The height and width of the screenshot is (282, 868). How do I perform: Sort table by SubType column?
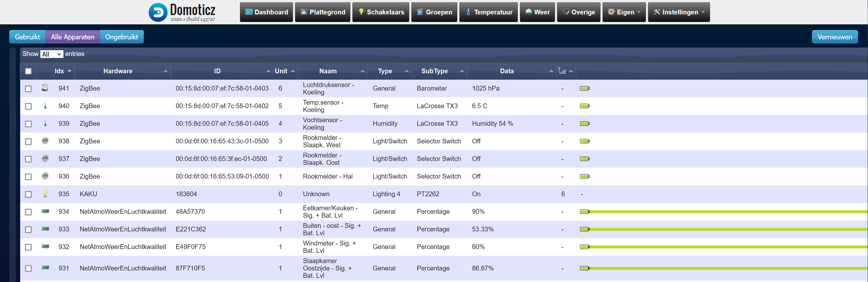point(440,71)
